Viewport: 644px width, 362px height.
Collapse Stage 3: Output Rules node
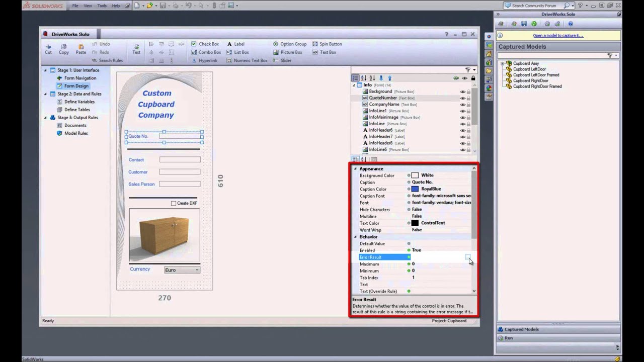click(x=45, y=118)
